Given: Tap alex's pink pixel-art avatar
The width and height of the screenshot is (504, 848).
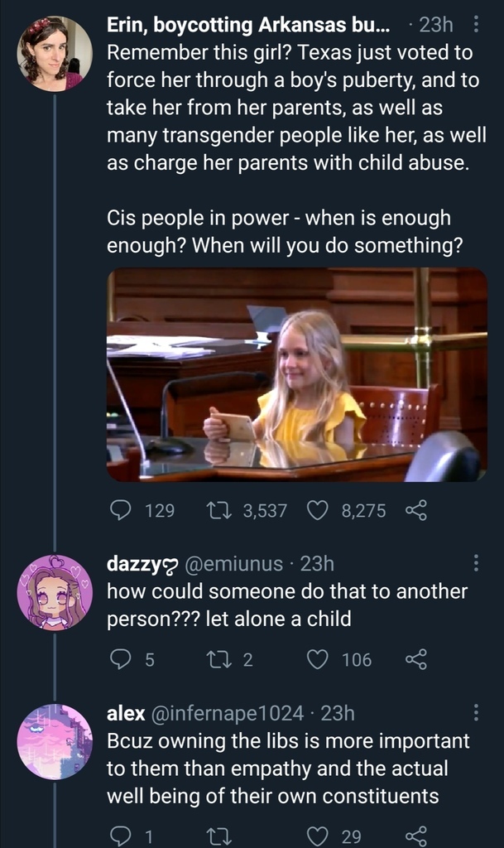Looking at the screenshot, I should tap(55, 742).
